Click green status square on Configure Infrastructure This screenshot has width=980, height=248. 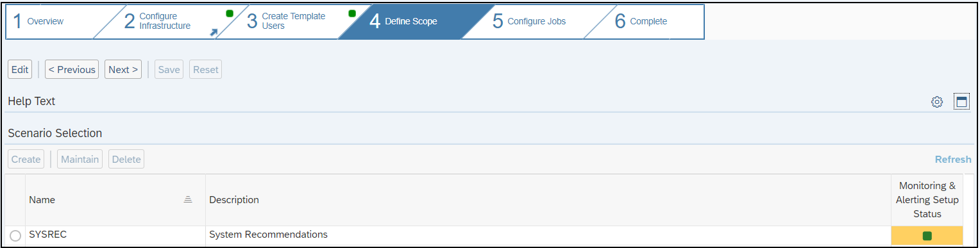(x=230, y=13)
